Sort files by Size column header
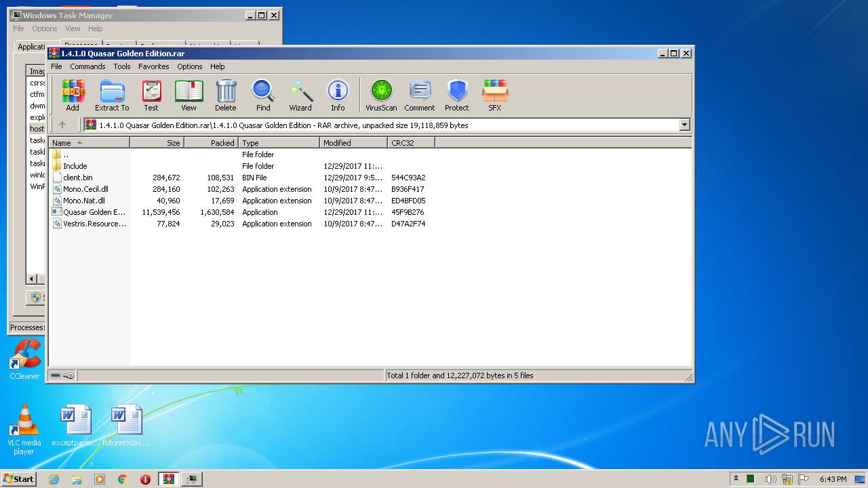The height and width of the screenshot is (488, 868). [x=157, y=143]
